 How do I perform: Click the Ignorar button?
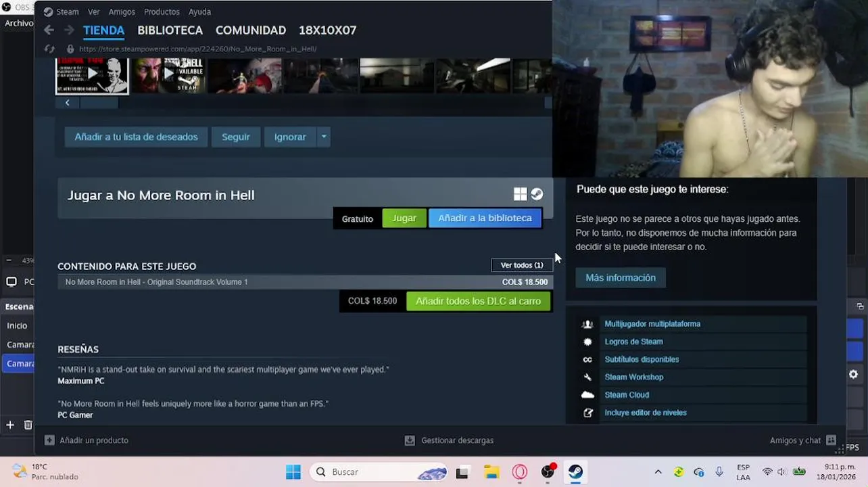click(290, 137)
